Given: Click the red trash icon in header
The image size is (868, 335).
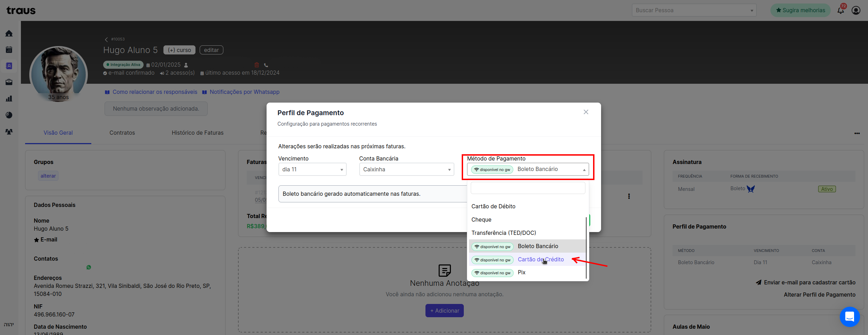Looking at the screenshot, I should coord(257,65).
